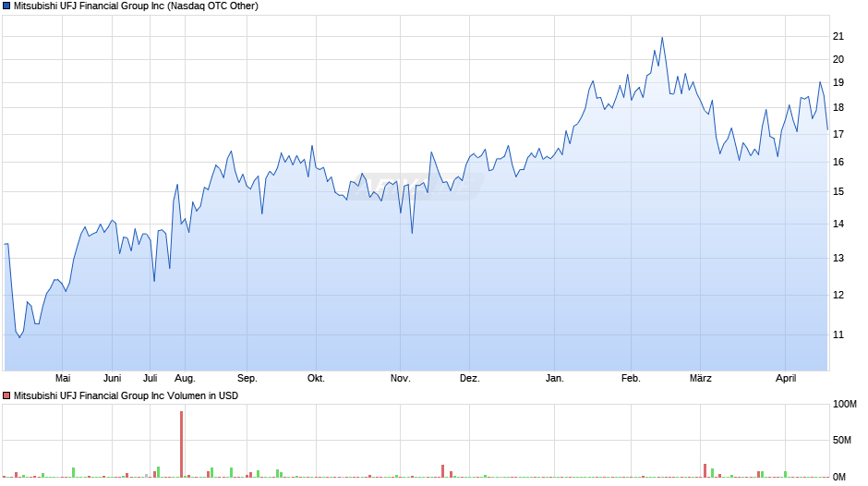Select the 'Mai' month label on the axis
Viewport: 868px width, 486px height.
[63, 379]
